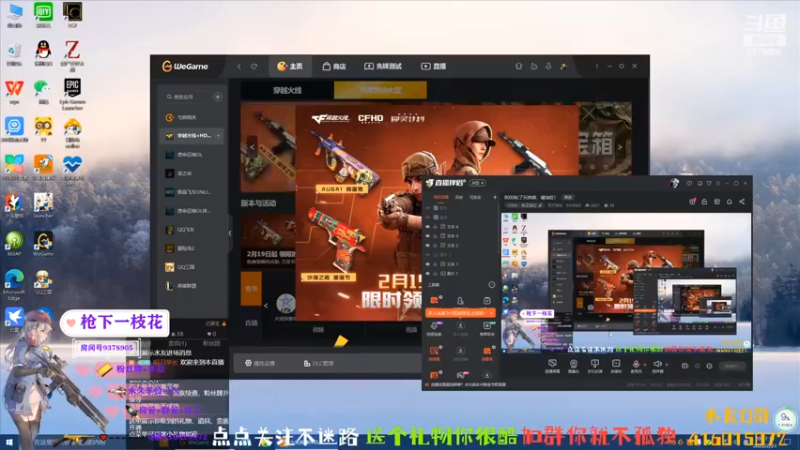Open the QQ penguin desktop shortcut

43,53
